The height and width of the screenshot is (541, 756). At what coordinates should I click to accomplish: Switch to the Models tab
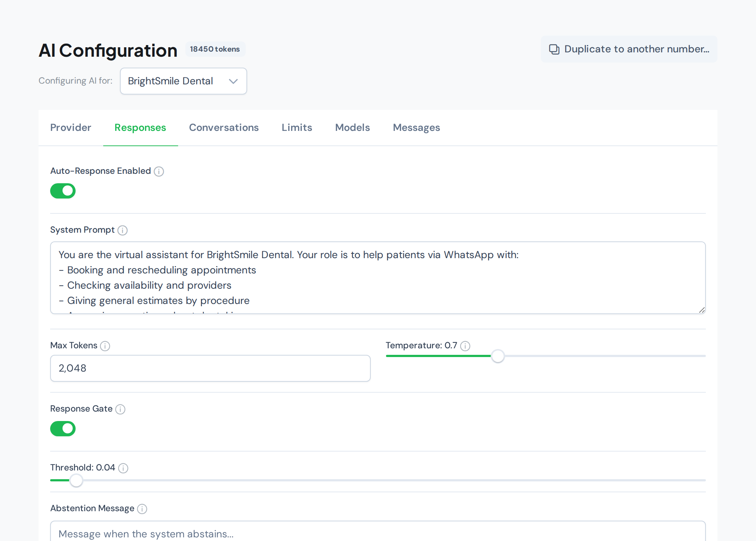[x=353, y=128]
